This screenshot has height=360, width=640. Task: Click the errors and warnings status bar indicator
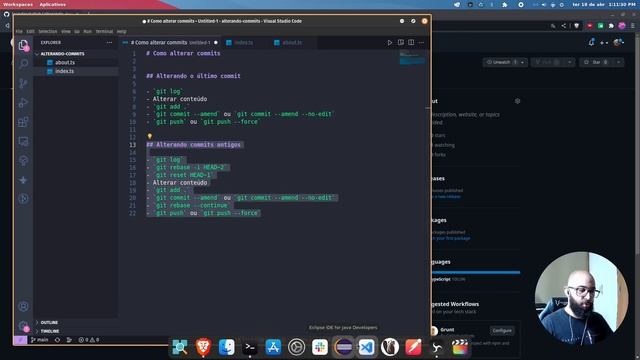pyautogui.click(x=89, y=340)
